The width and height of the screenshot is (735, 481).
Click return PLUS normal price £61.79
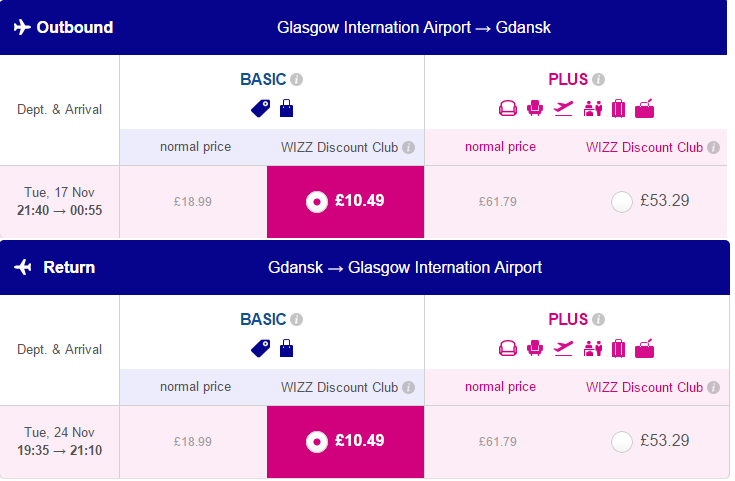(x=498, y=442)
